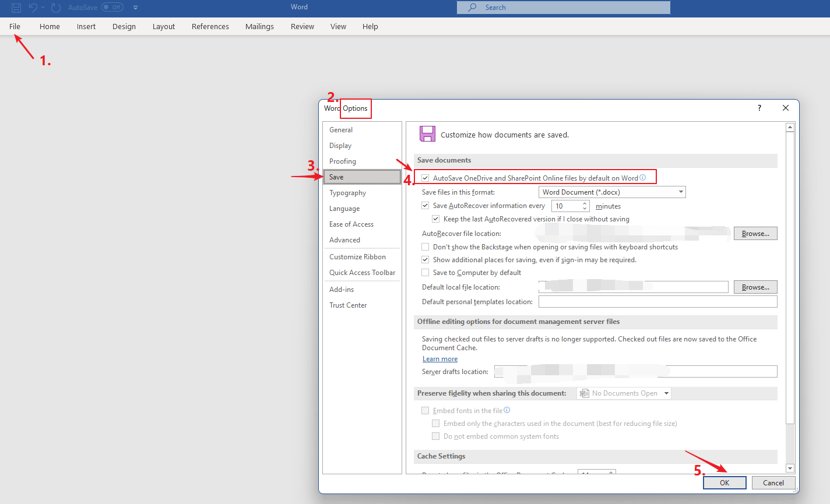Screen dimensions: 830x504
Task: Toggle Save AutoRecover information checkbox
Action: coord(425,206)
